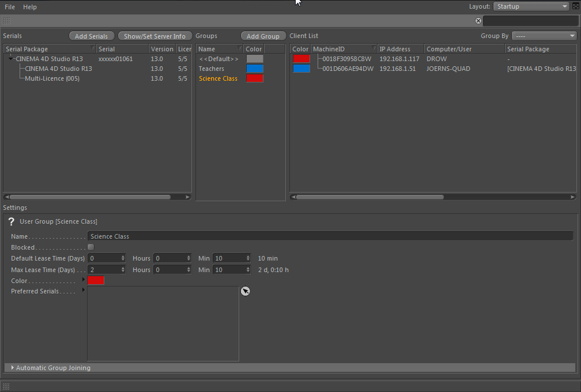Clear the search field with X icon
The width and height of the screenshot is (581, 392).
click(478, 21)
